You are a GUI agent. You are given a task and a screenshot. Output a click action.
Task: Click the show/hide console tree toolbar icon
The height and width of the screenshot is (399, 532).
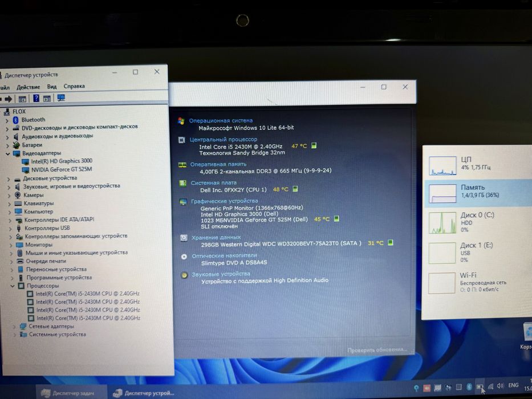[x=22, y=99]
